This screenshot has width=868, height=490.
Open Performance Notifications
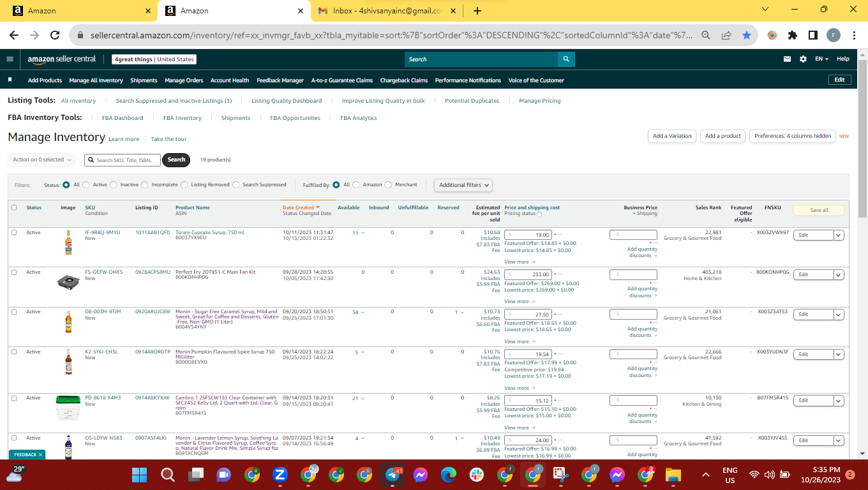[x=468, y=80]
